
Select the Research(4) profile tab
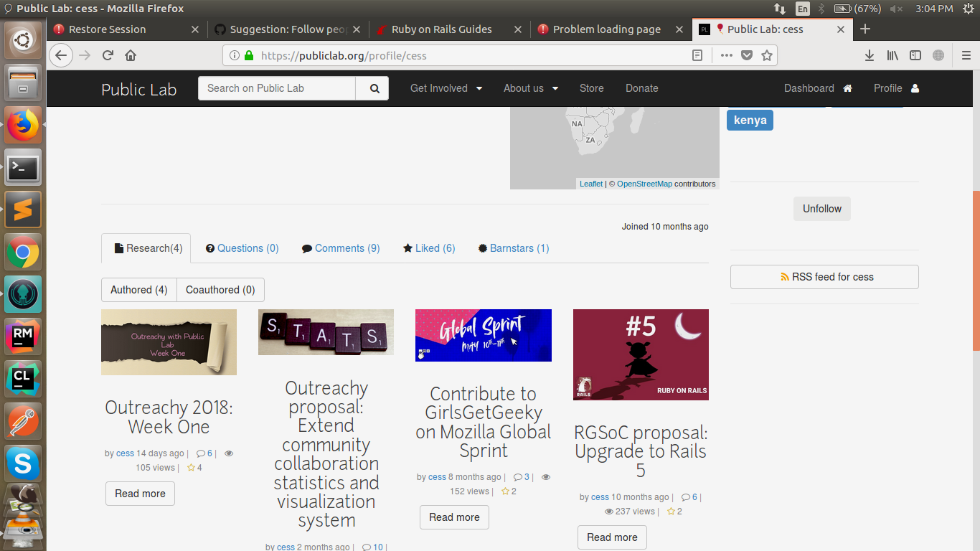[146, 248]
